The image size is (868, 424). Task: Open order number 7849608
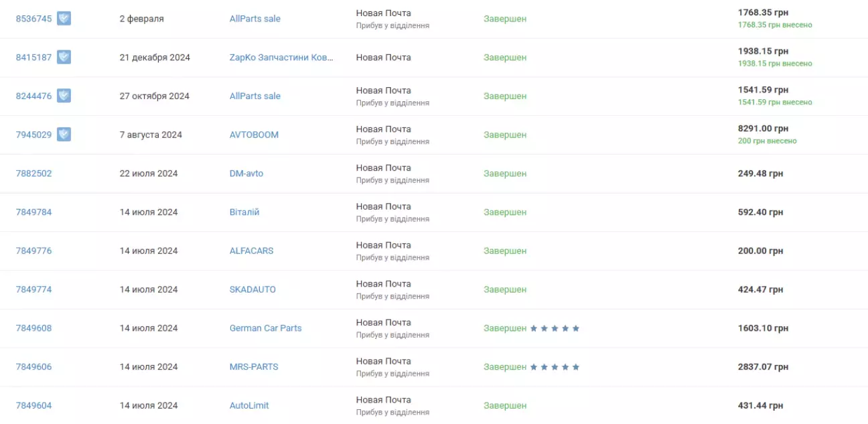tap(33, 328)
